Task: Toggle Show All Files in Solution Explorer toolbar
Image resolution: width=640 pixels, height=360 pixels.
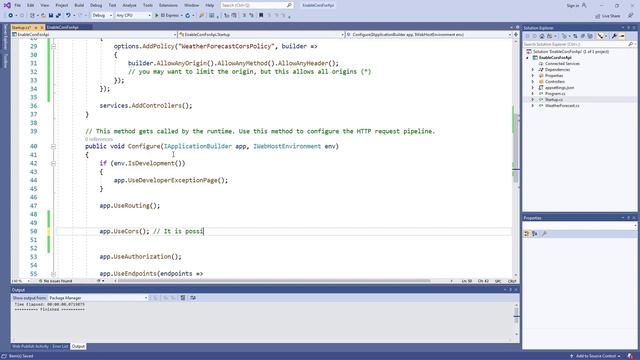Action: click(590, 36)
